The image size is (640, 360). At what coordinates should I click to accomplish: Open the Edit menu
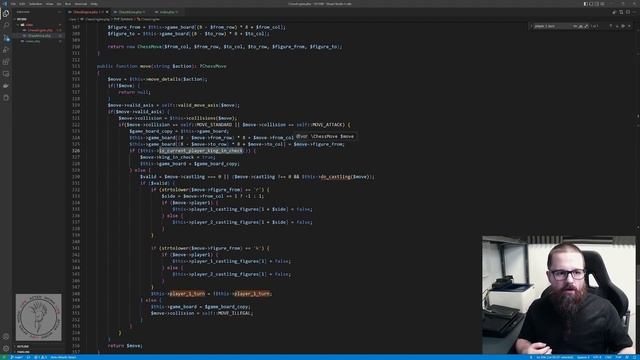pos(22,4)
